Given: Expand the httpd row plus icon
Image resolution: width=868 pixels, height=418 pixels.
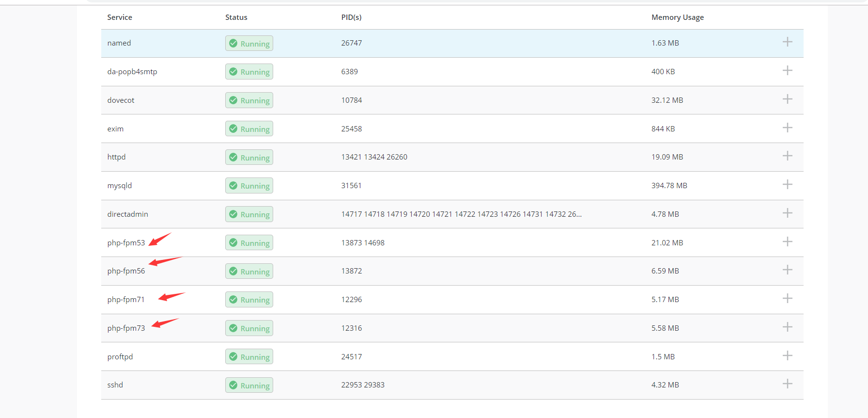Looking at the screenshot, I should (x=788, y=156).
